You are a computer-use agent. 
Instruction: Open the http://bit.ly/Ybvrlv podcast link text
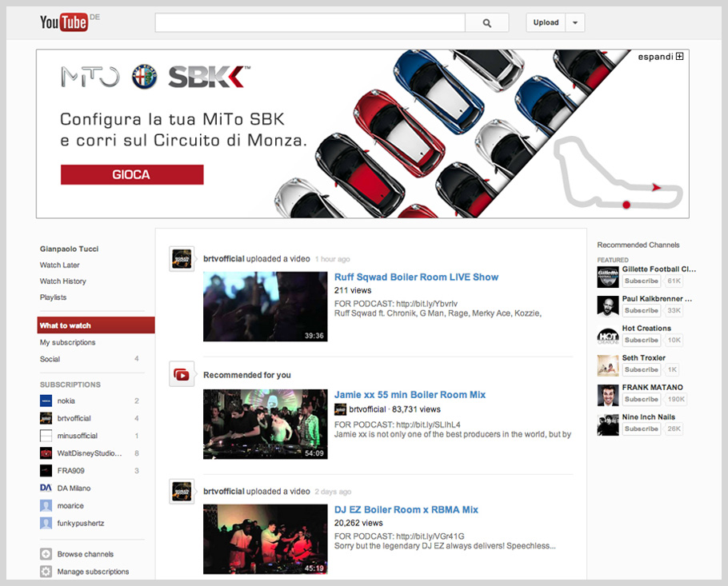426,304
